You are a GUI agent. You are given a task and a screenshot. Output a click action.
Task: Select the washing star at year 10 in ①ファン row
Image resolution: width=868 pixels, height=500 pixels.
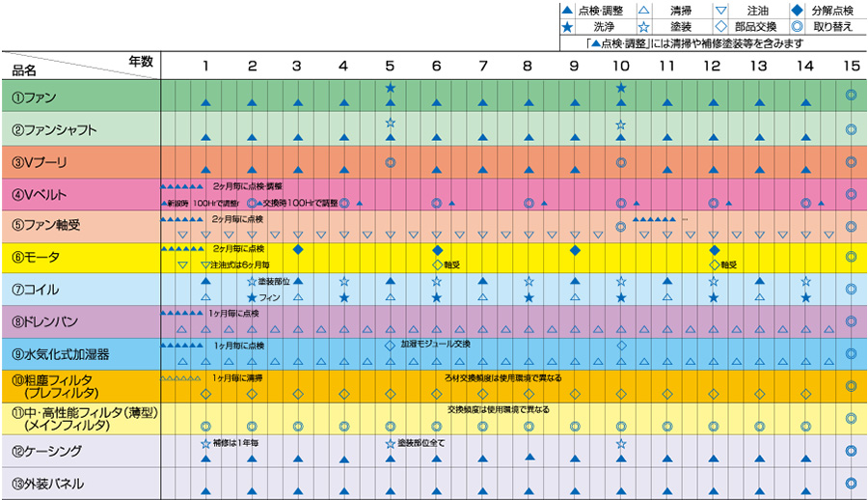(621, 88)
